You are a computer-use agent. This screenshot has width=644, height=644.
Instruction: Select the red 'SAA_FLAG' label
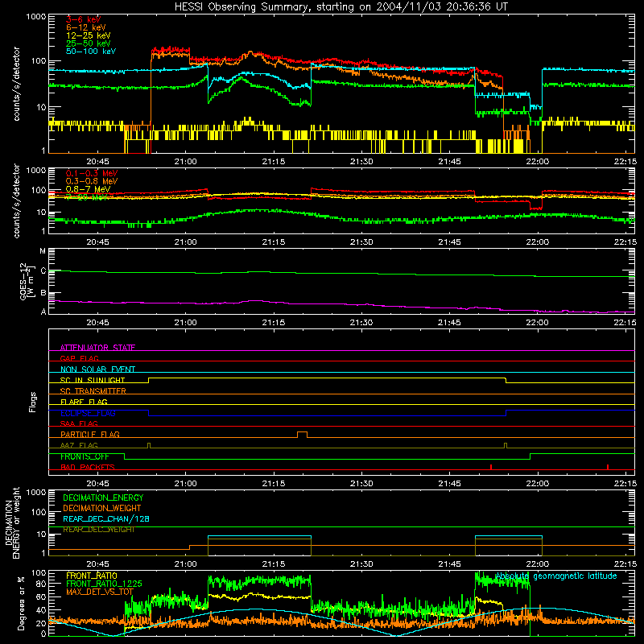(79, 423)
